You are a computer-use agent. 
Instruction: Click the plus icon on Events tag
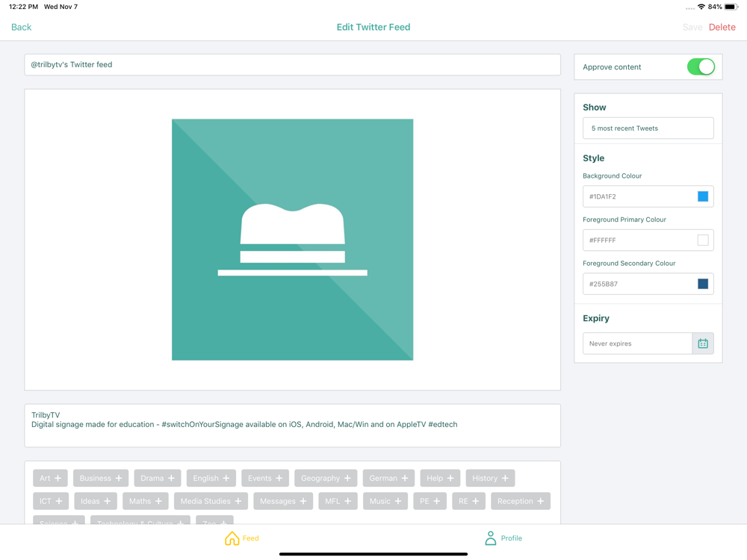pos(279,478)
